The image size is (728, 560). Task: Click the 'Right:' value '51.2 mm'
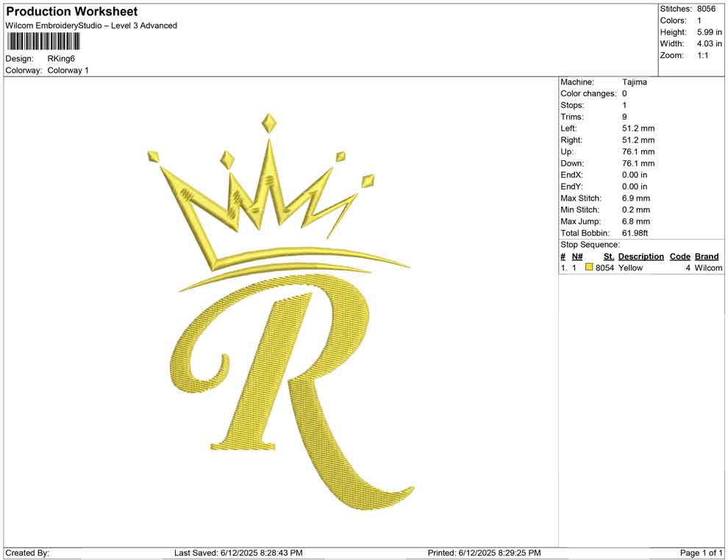[638, 140]
